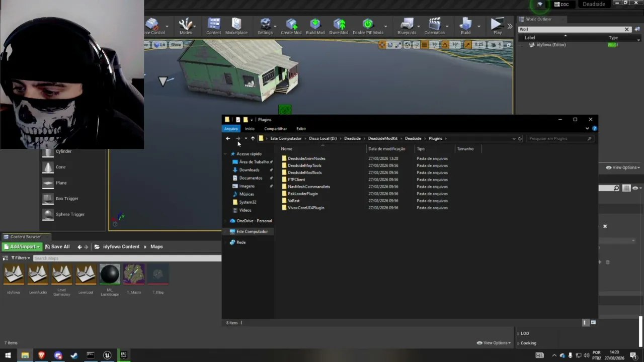
Task: Open the Brave browser taskbar icon
Action: tap(41, 355)
